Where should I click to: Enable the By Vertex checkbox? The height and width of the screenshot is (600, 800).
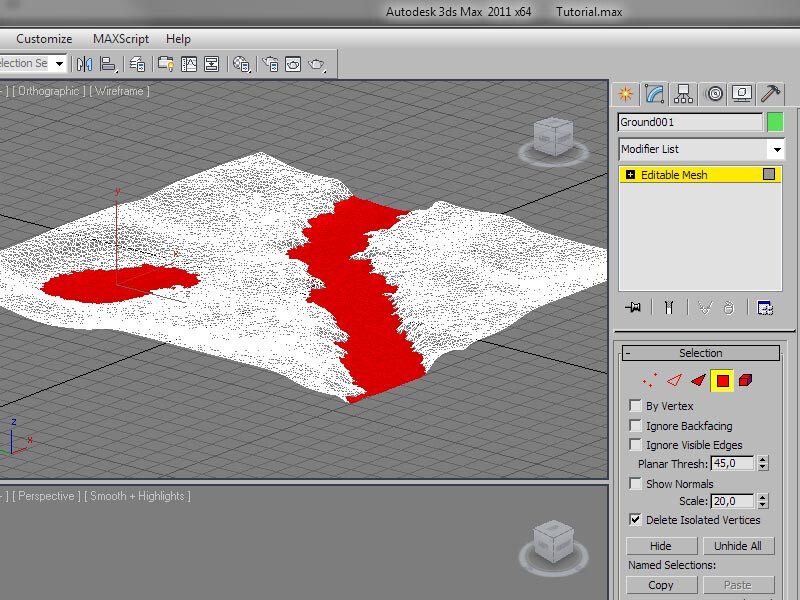tap(635, 406)
